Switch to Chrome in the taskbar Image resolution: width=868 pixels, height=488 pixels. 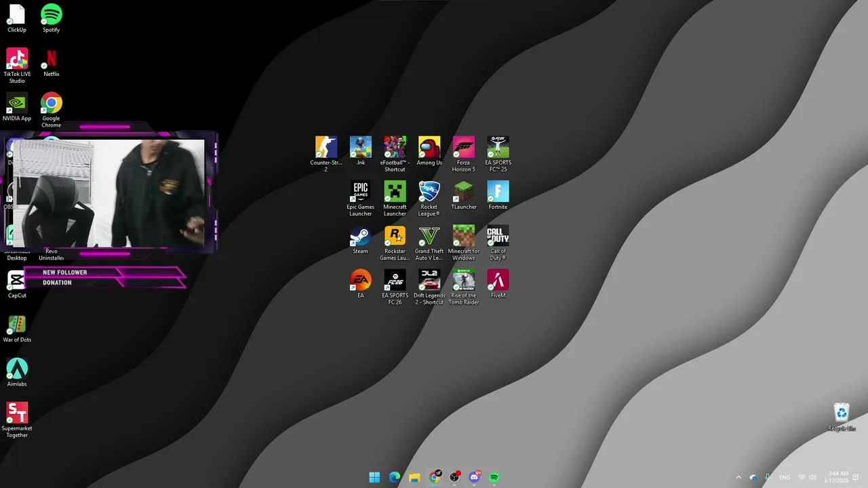(435, 477)
